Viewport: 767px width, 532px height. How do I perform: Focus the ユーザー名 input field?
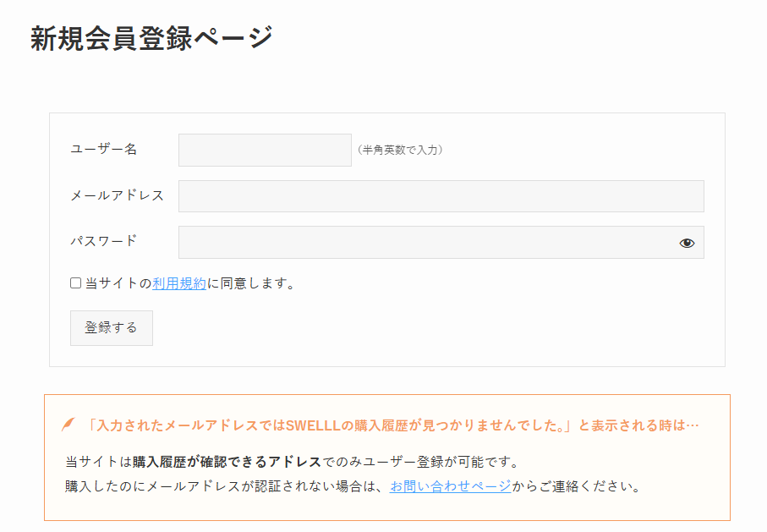pos(265,150)
